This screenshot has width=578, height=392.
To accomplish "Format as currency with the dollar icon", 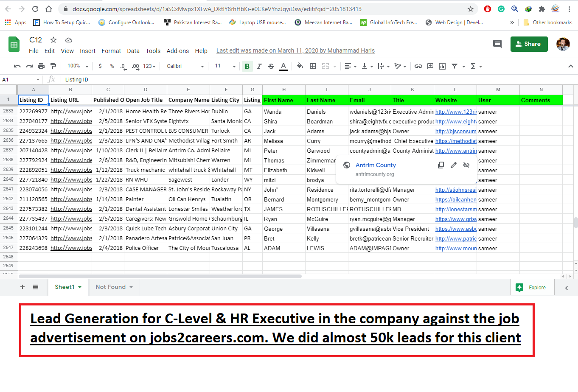I will point(100,66).
